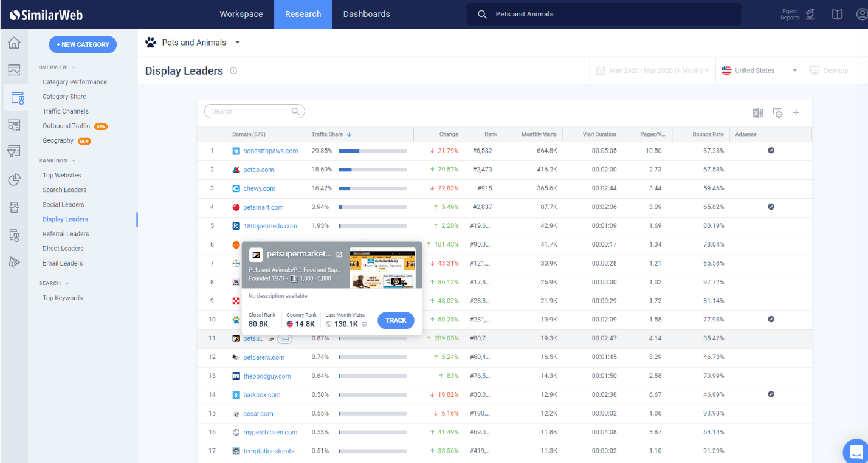868x463 pixels.
Task: Open Top Websites in the sidebar
Action: (62, 175)
